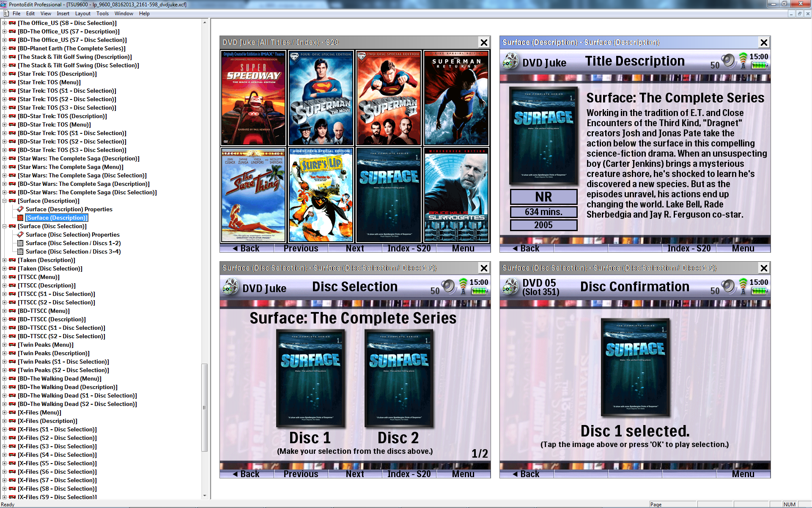The width and height of the screenshot is (812, 508).
Task: Click Menu button in Disc Confirmation panel
Action: pos(743,474)
